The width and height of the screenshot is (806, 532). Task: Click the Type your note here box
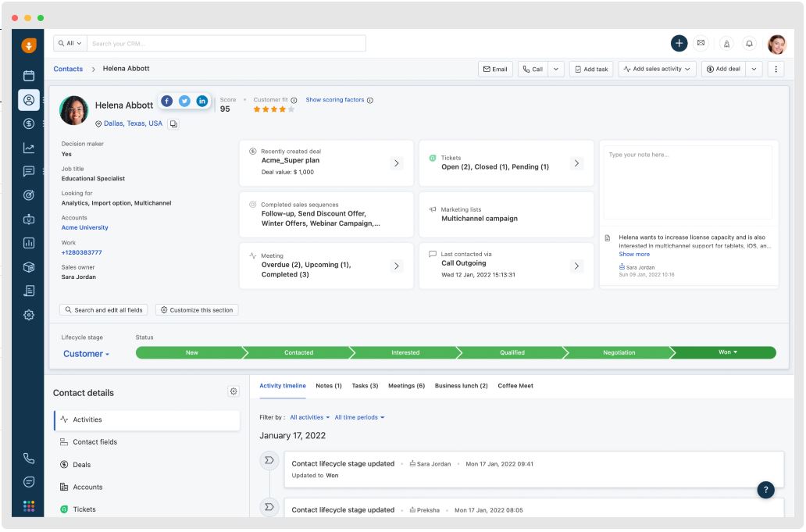(x=688, y=183)
